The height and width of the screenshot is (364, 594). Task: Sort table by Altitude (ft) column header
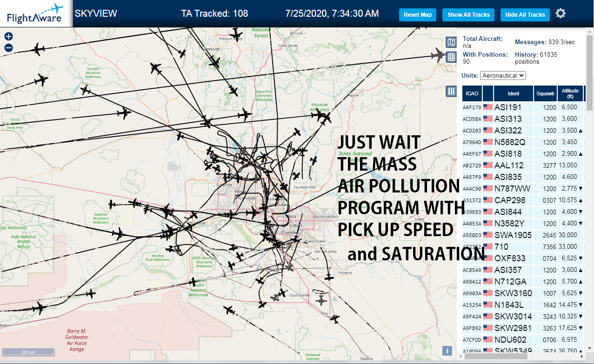[x=570, y=93]
